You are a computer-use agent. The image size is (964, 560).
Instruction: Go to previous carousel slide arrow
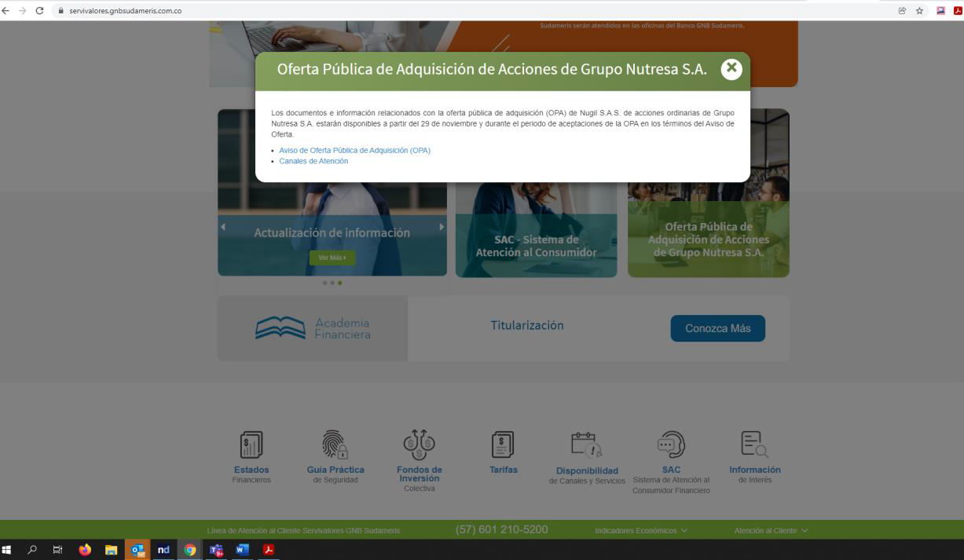tap(222, 227)
